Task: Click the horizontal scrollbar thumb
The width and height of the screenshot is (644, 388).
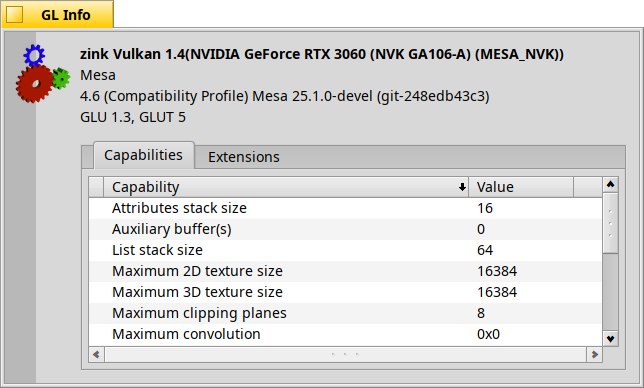Action: (345, 354)
